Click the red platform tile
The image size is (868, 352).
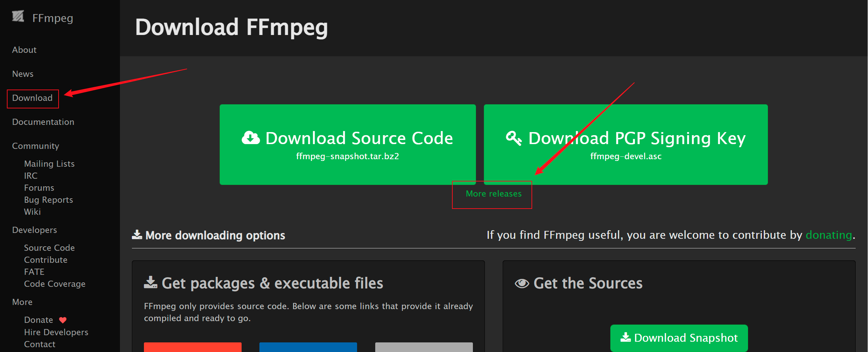(x=193, y=347)
